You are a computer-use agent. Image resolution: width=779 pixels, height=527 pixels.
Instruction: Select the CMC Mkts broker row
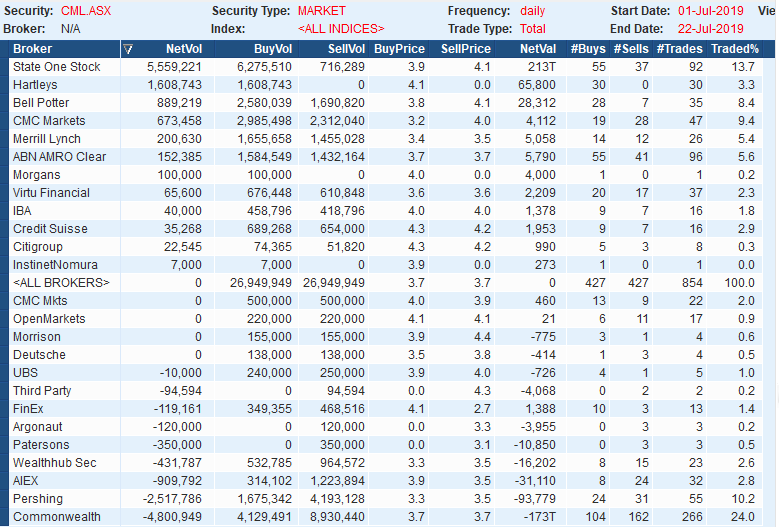tap(386, 301)
